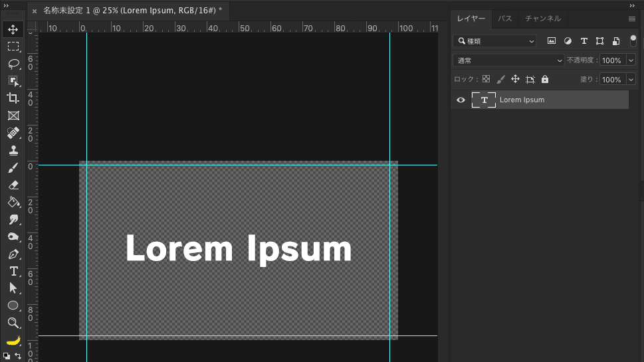Viewport: 644px width, 362px height.
Task: Switch to the チャンネル tab
Action: click(x=543, y=19)
